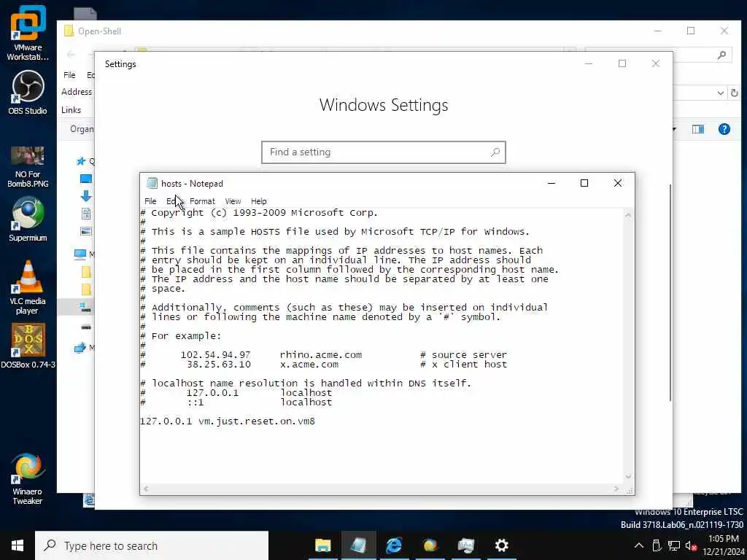Image resolution: width=747 pixels, height=560 pixels.
Task: Click Notepad vertical scrollbar down arrow
Action: (x=628, y=476)
